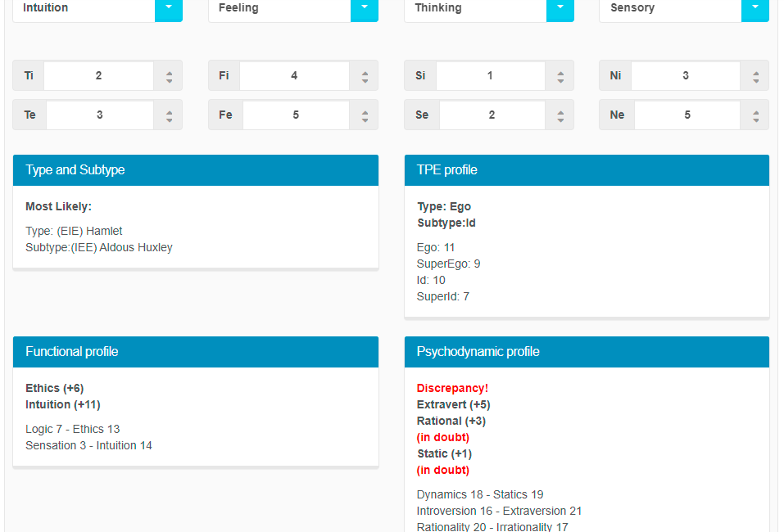This screenshot has height=532, width=784.
Task: Click the Intuition select box text
Action: [x=46, y=7]
